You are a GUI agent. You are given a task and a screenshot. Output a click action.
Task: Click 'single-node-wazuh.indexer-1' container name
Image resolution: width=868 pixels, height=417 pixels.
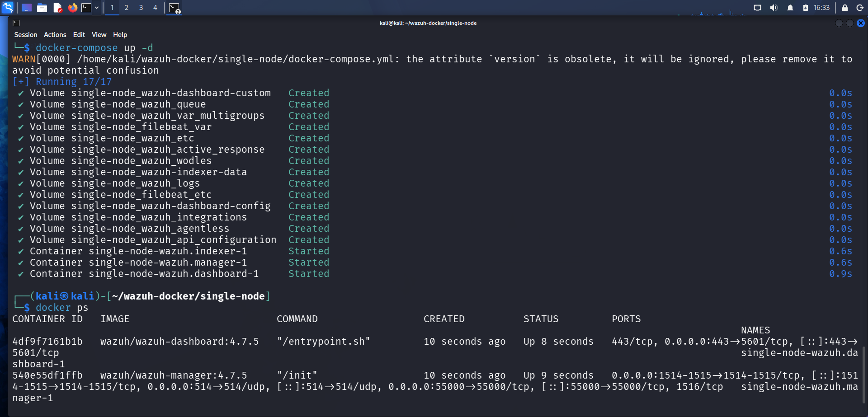168,251
